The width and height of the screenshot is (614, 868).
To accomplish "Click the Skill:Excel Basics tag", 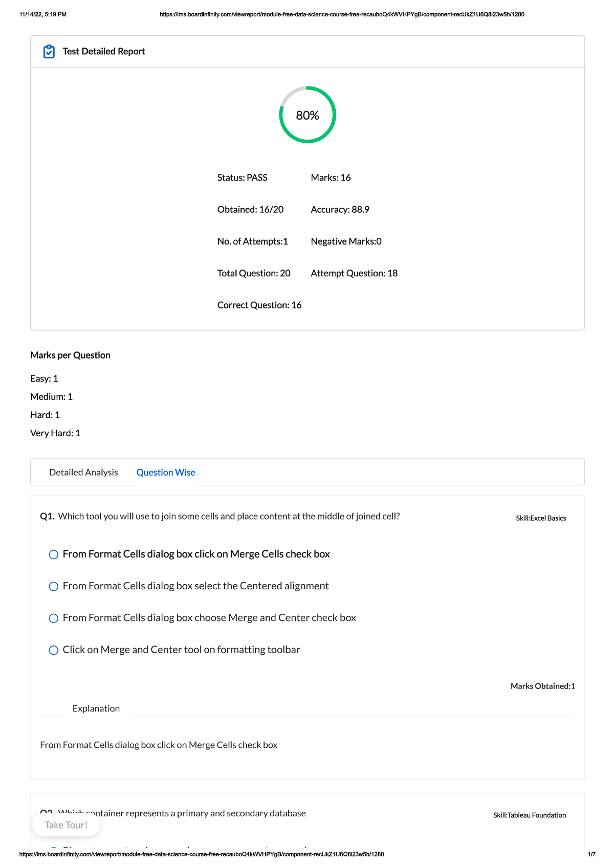I will pyautogui.click(x=540, y=518).
